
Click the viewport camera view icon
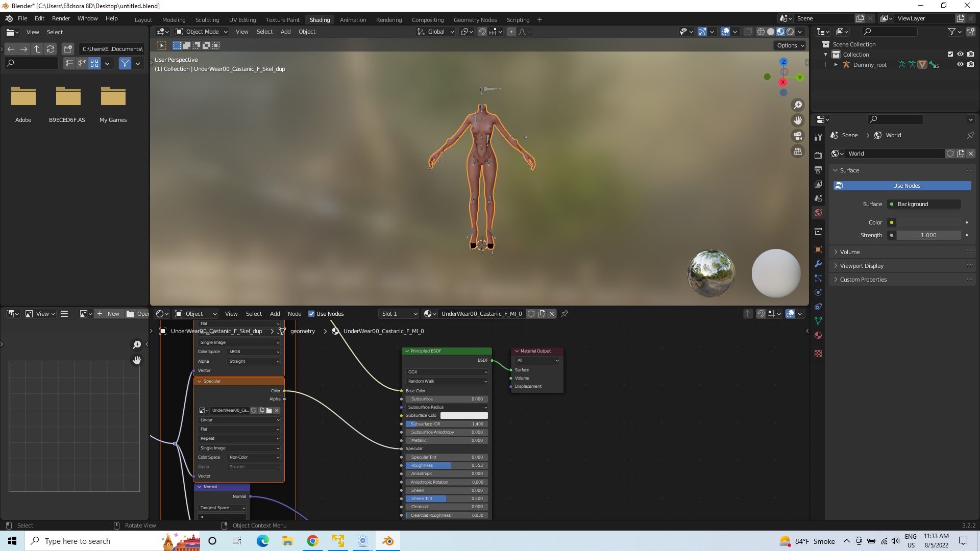tap(797, 136)
